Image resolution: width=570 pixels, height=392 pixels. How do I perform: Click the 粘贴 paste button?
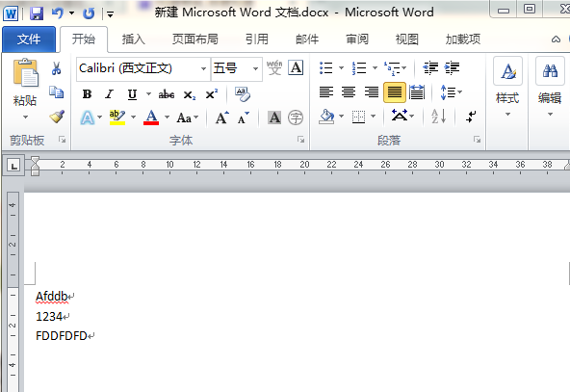(25, 89)
